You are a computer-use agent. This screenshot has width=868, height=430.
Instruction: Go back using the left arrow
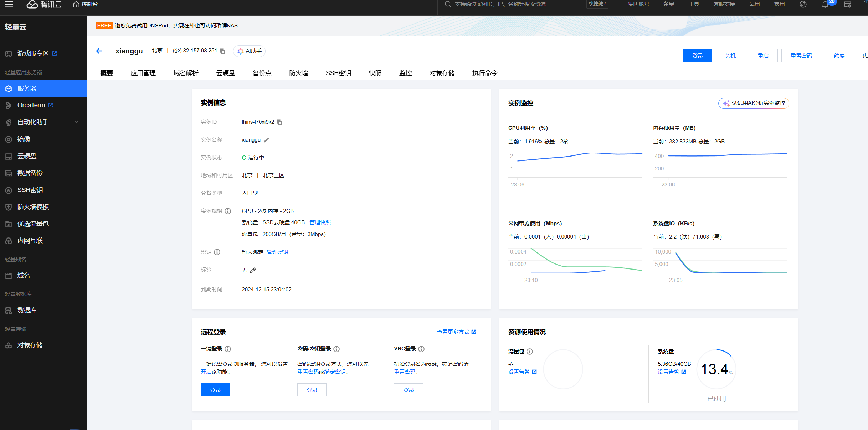99,51
